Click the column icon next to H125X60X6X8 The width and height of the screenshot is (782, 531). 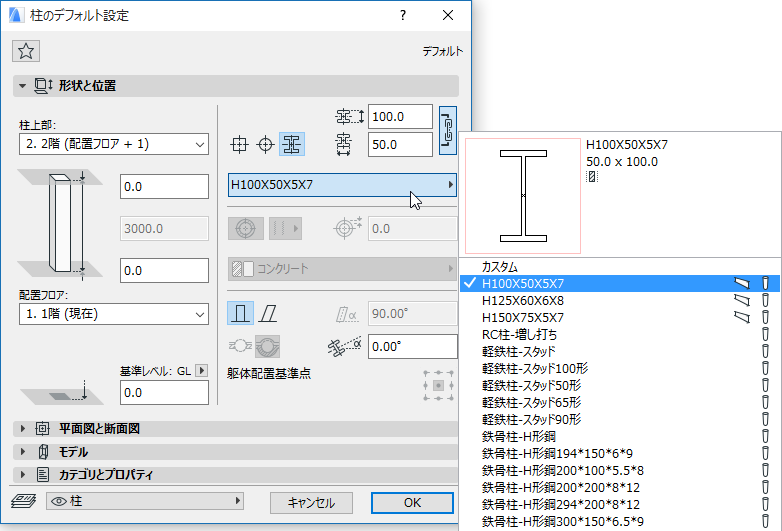coord(766,300)
